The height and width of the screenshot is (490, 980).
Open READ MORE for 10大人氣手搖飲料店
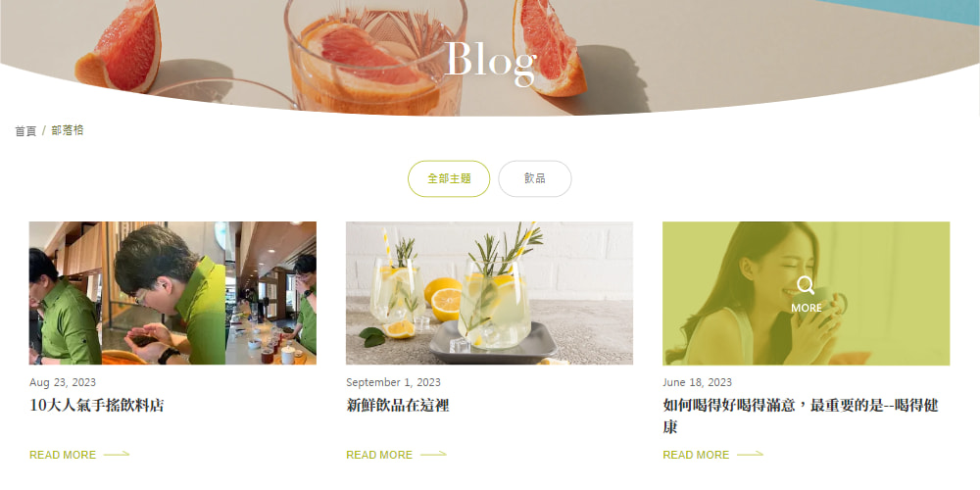(63, 455)
